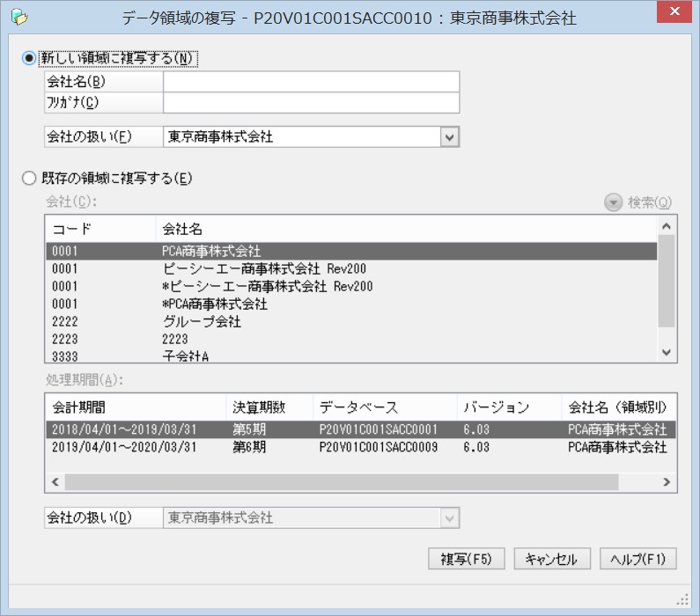Open the 会社の扱い(F) dropdown

coord(450,137)
